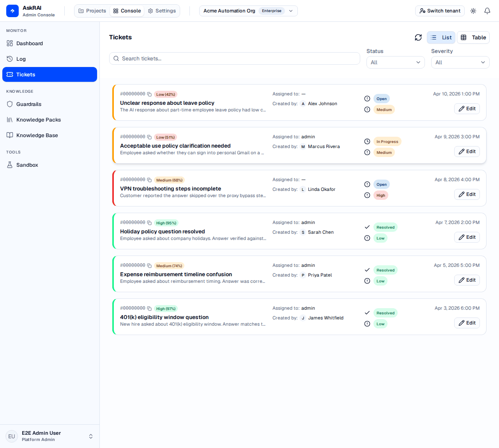Open the Projects tab
Image resolution: width=499 pixels, height=448 pixels.
92,11
